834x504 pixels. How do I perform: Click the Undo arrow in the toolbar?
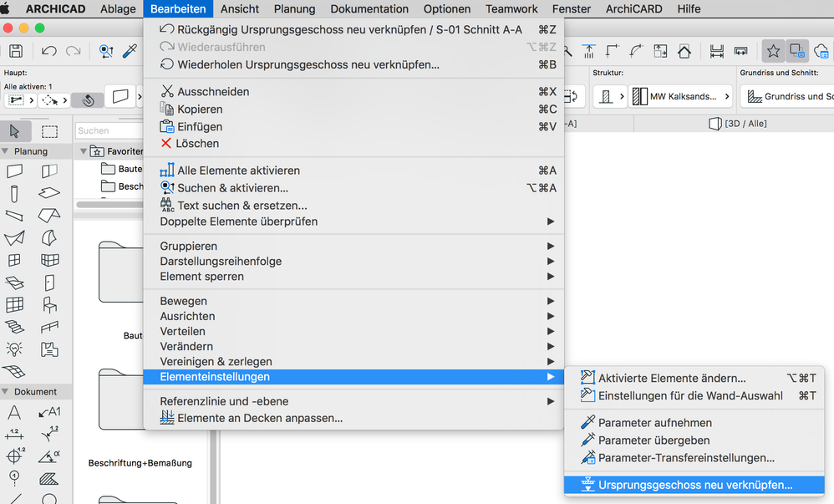(x=49, y=51)
